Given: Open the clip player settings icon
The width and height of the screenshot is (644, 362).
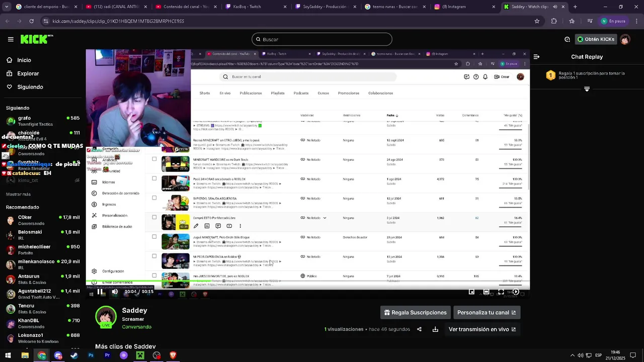Looking at the screenshot, I should 516,292.
